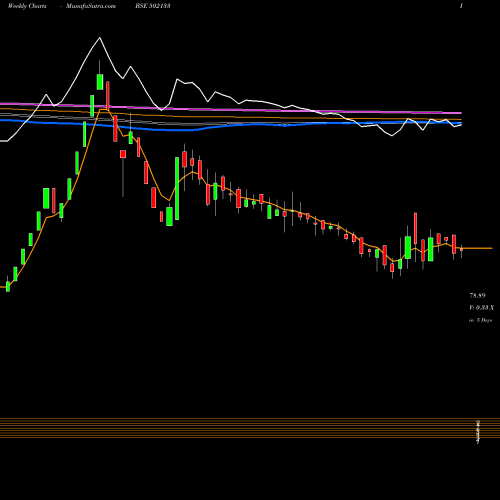The height and width of the screenshot is (500, 500).
Task: Click the "78.89" price value
Action: tap(477, 296)
